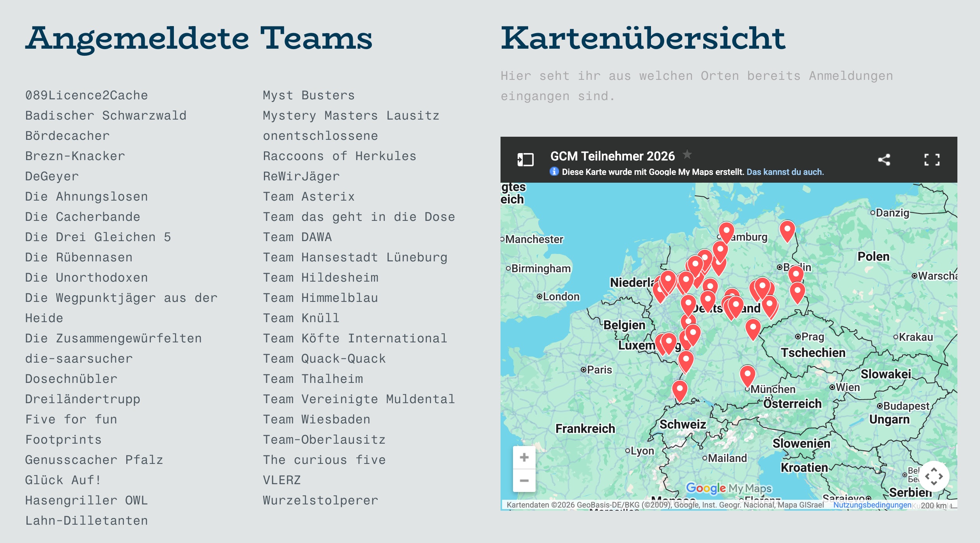The width and height of the screenshot is (980, 543).
Task: Click the GCM Teilnehmer 2026 title
Action: 612,156
